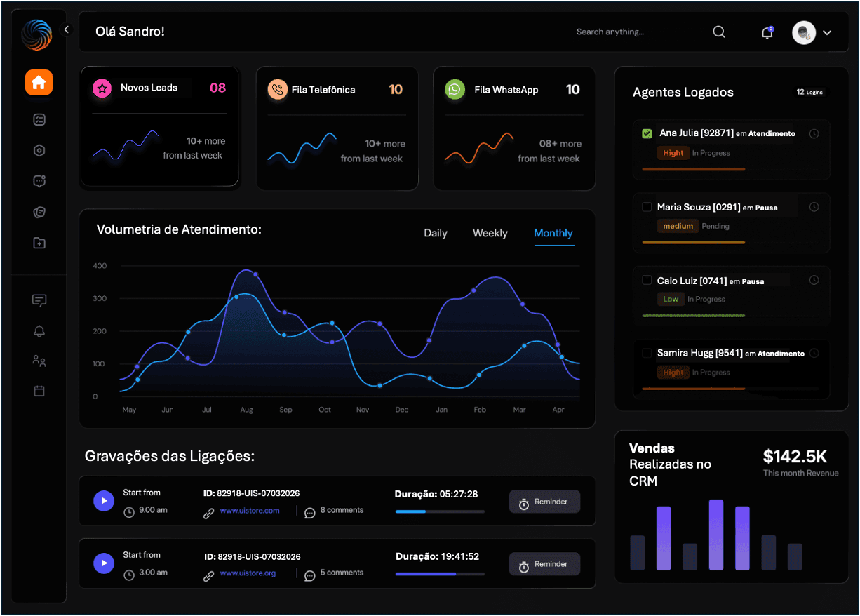The height and width of the screenshot is (616, 860).
Task: Select the Daily tab in Volumetria de Atendimento
Action: 435,233
